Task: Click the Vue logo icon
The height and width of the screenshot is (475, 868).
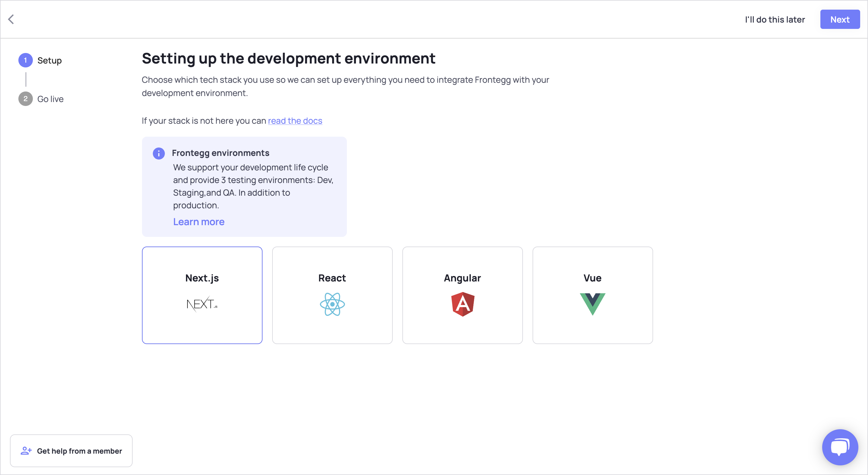Action: pos(592,304)
